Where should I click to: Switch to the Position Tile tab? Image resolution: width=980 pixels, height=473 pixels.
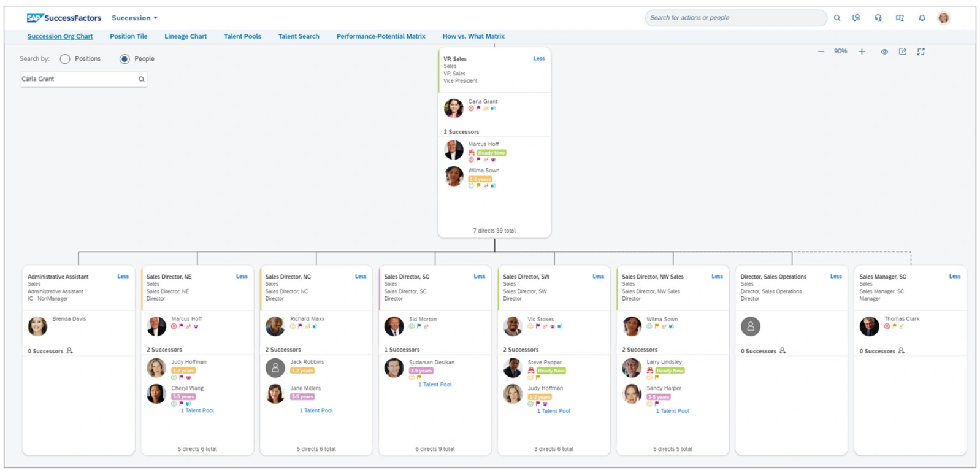tap(129, 36)
